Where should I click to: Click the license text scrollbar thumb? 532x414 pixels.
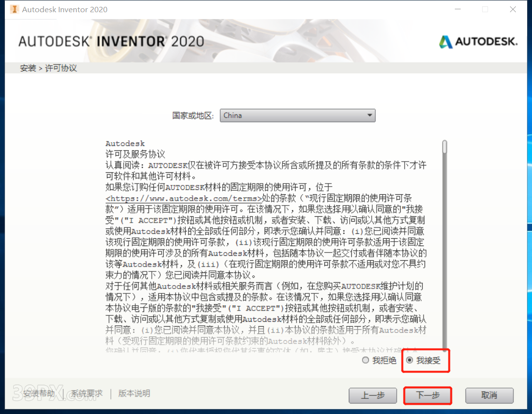tap(445, 147)
